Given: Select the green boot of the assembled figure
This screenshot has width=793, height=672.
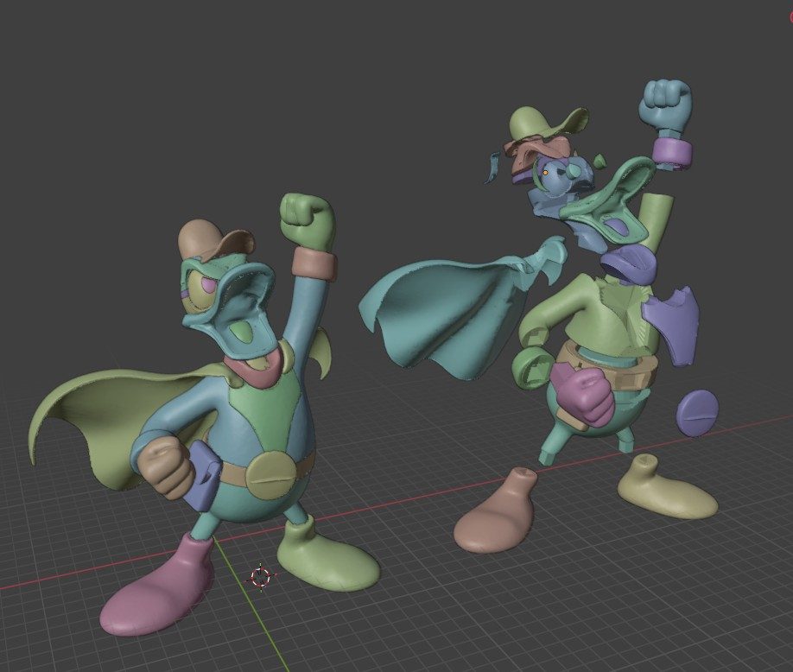Looking at the screenshot, I should click(327, 558).
